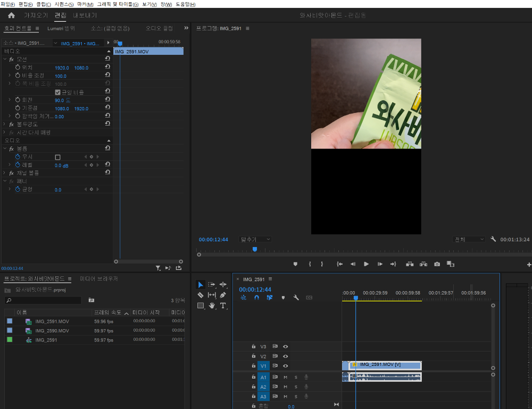Click Mark In button

coord(310,264)
